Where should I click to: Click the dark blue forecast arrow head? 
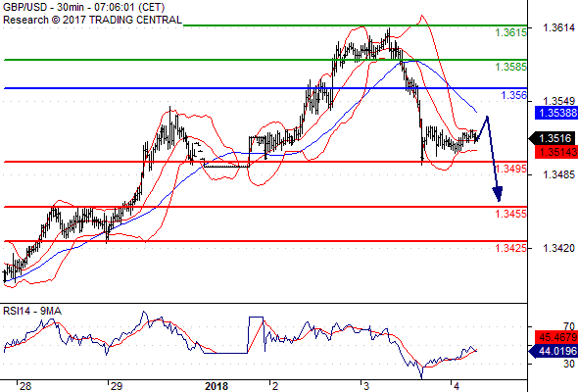pyautogui.click(x=498, y=194)
